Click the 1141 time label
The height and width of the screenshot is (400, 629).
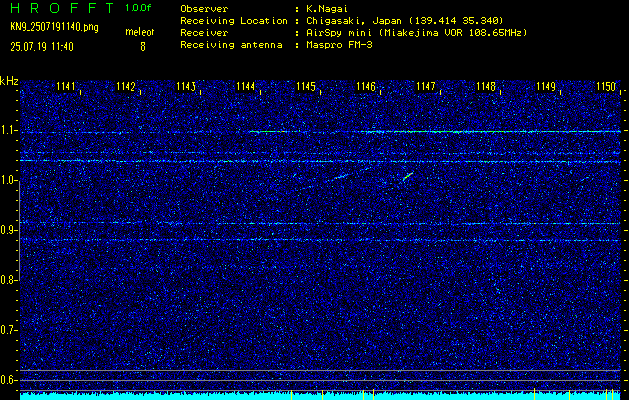(x=66, y=86)
